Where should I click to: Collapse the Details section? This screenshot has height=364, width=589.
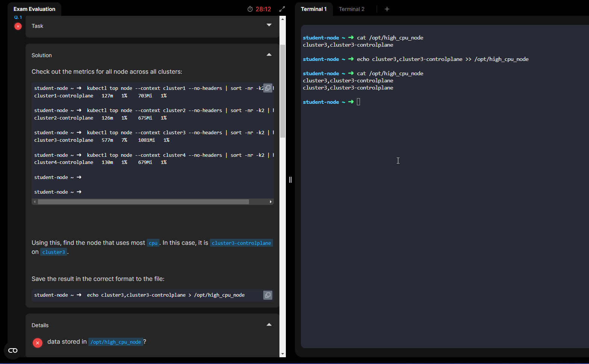[269, 325]
